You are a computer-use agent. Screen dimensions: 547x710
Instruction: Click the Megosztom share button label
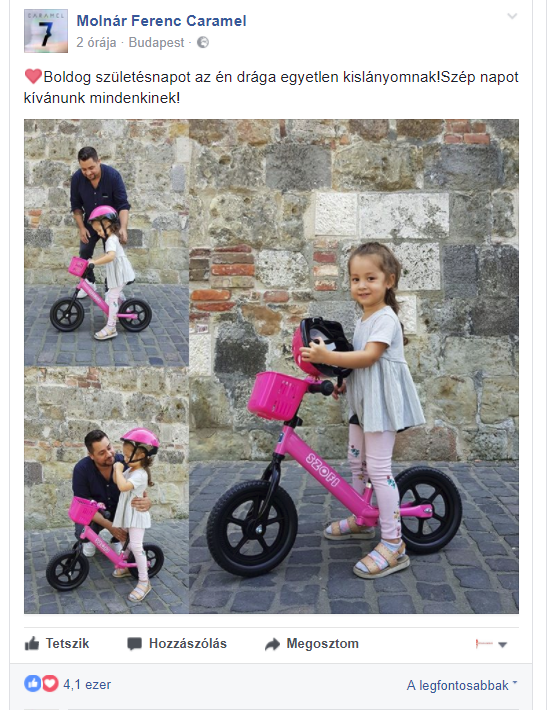point(322,643)
